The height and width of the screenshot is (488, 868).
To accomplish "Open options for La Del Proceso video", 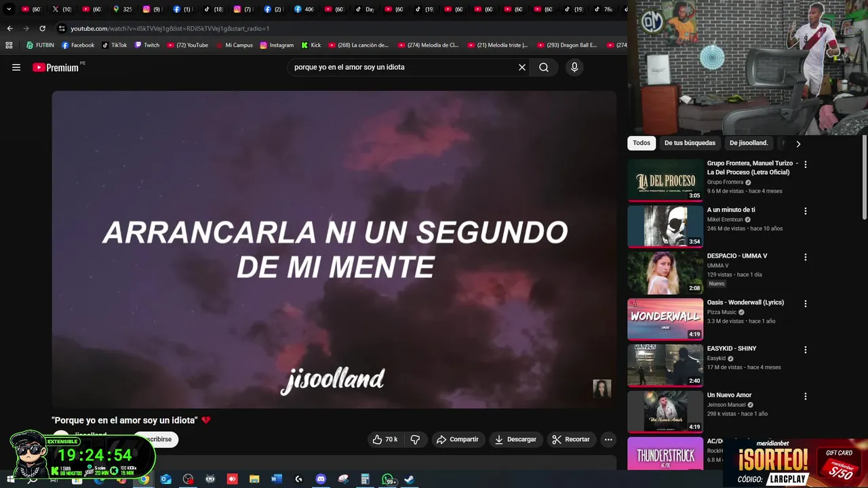I will point(806,164).
